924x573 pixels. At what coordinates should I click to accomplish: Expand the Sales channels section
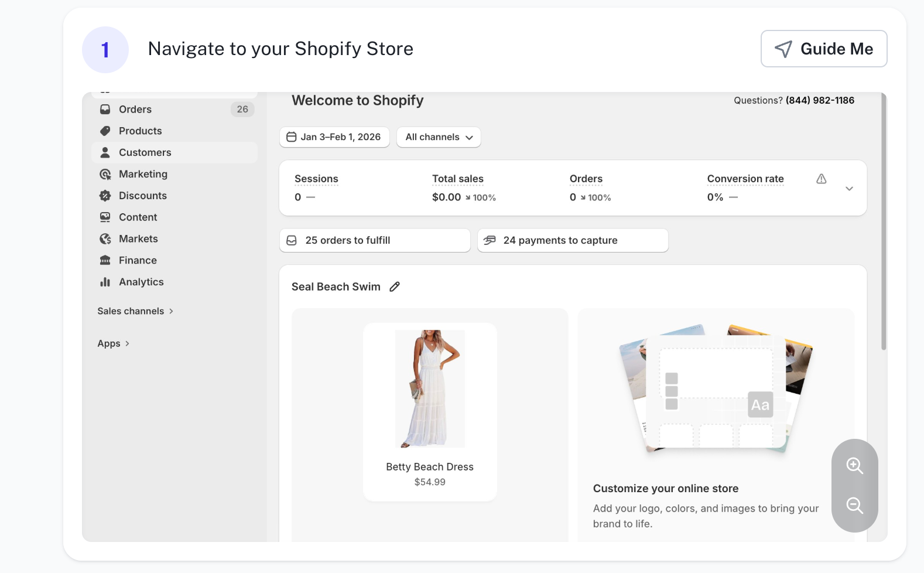point(135,311)
